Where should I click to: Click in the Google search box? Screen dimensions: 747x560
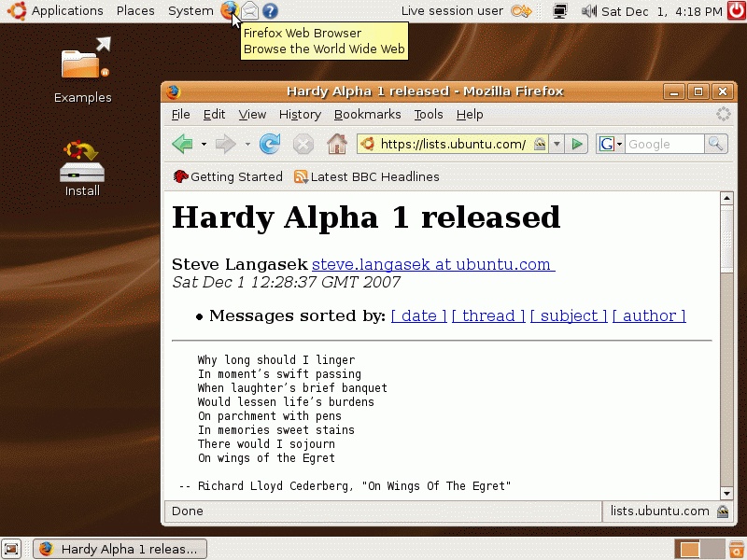[665, 144]
